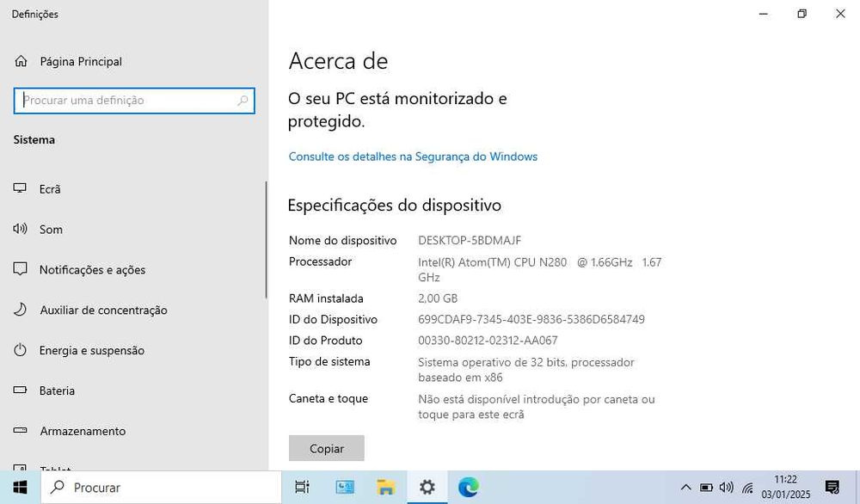
Task: Click the Notificações e ações speech-bubble icon
Action: coord(20,268)
